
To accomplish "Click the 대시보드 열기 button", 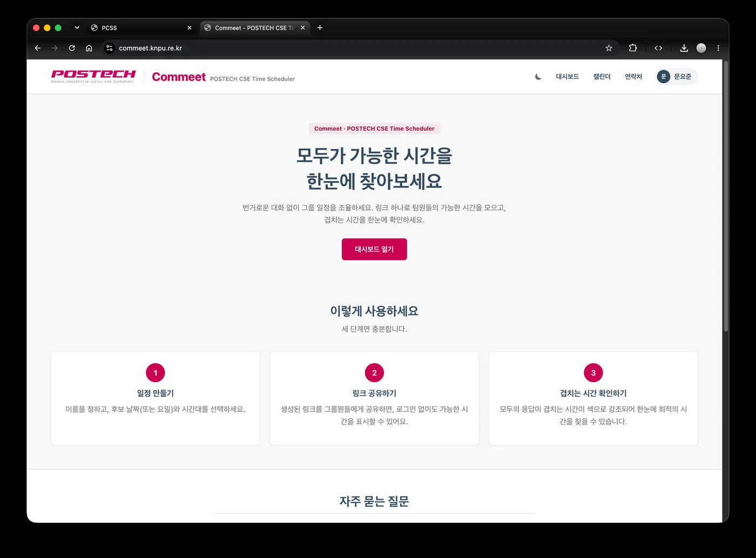I will pos(374,249).
